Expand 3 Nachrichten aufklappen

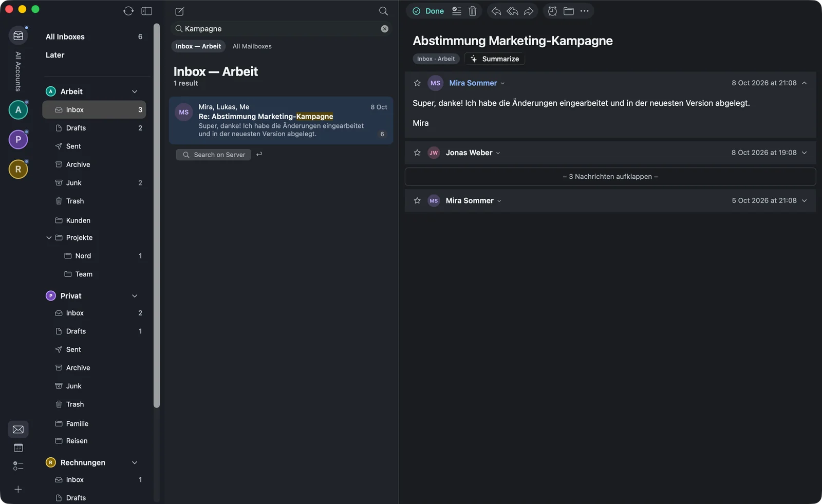click(x=610, y=176)
